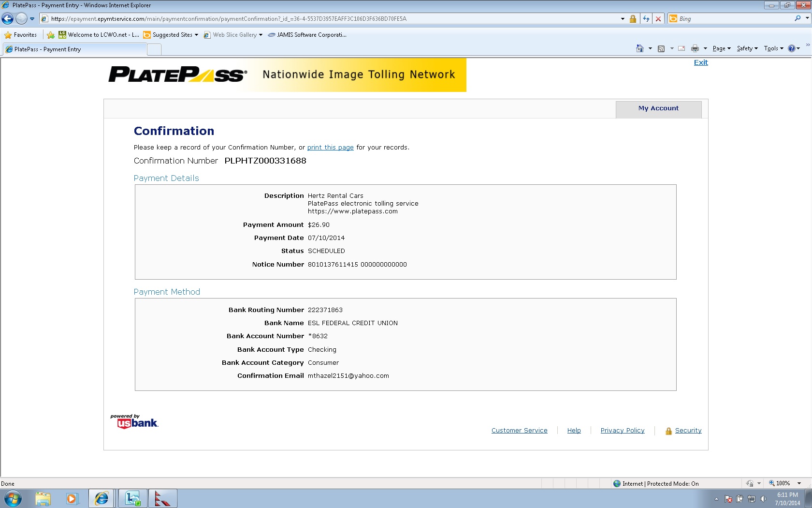Open the zoom level dropdown arrow
Viewport: 812px width, 508px height.
[799, 484]
